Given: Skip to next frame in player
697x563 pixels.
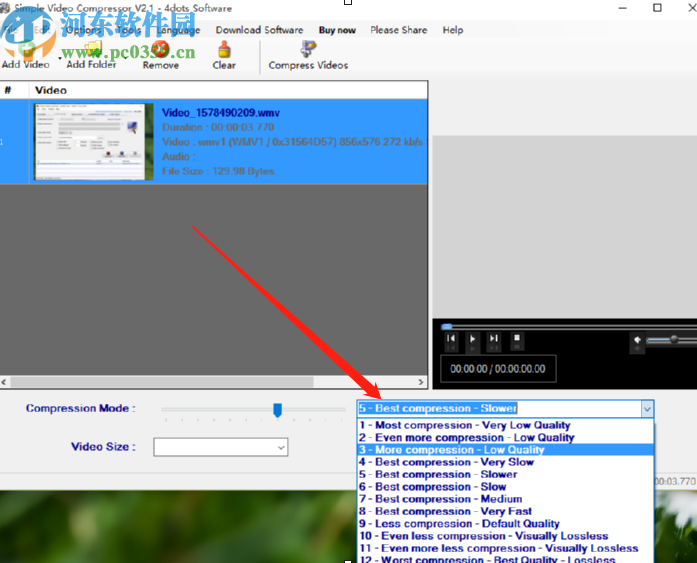Looking at the screenshot, I should click(494, 339).
